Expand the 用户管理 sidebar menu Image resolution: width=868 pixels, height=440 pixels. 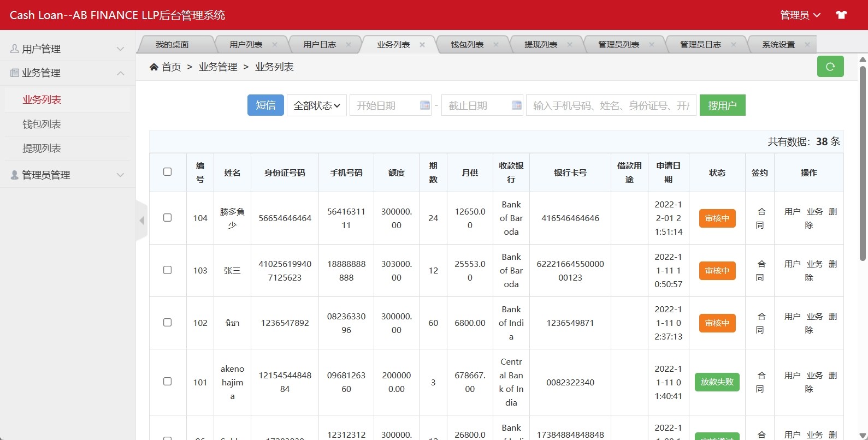68,49
